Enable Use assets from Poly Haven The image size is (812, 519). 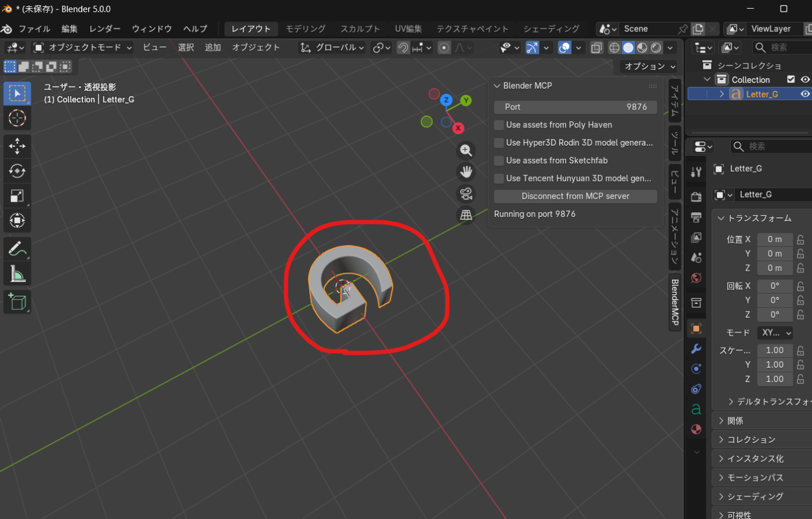pyautogui.click(x=499, y=125)
